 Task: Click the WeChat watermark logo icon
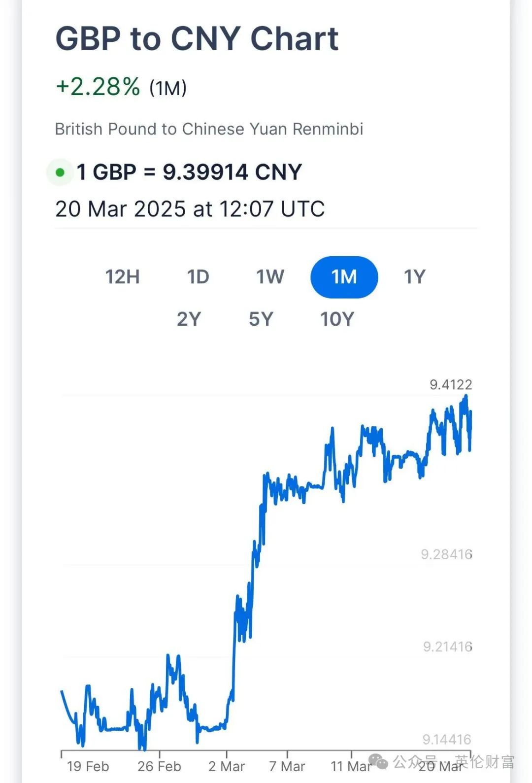379,762
